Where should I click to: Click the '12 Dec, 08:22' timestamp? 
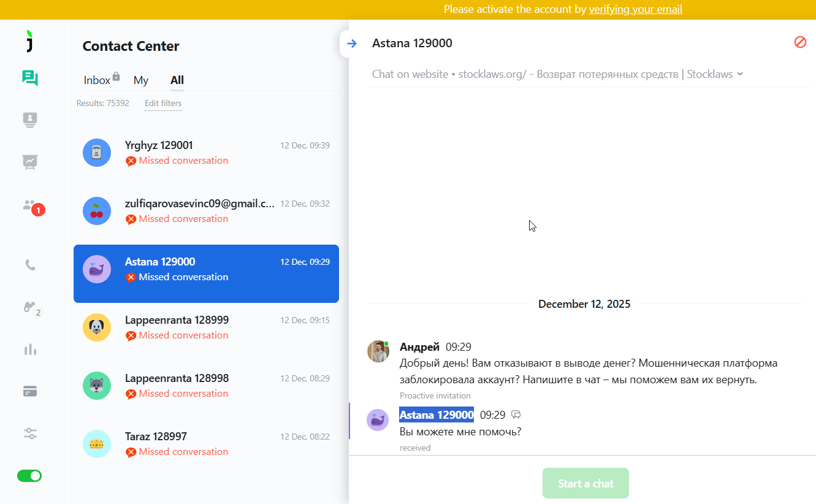pyautogui.click(x=305, y=437)
